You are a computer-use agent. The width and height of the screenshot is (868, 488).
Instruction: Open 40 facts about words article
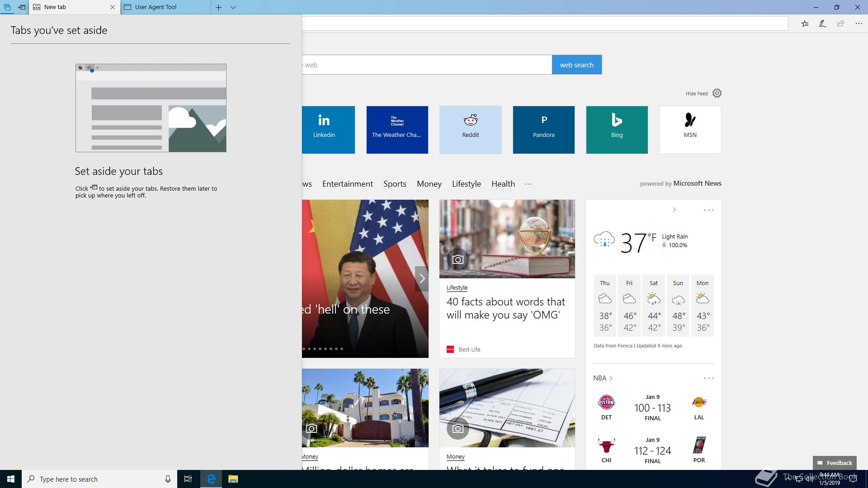(x=506, y=308)
